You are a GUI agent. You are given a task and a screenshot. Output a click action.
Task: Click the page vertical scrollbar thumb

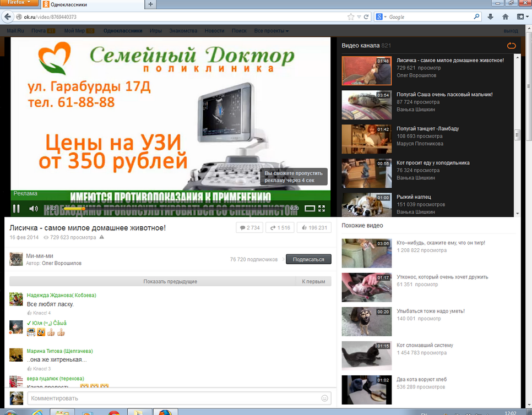529,87
